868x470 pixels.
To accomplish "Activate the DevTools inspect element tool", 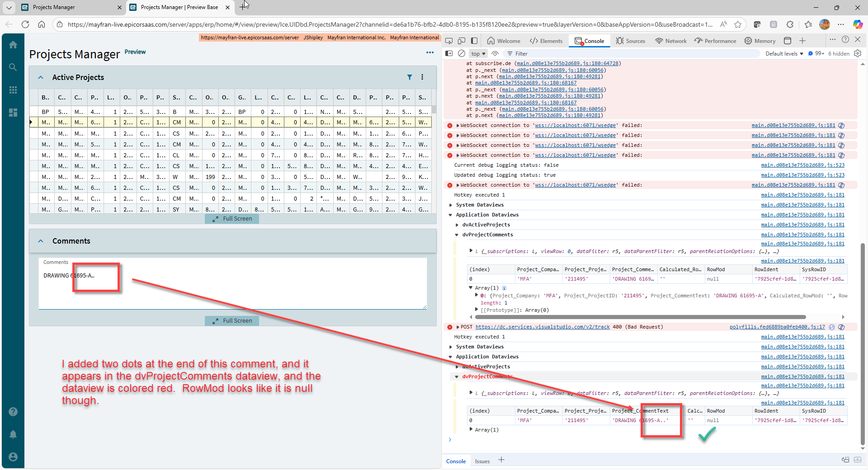I will click(x=449, y=41).
